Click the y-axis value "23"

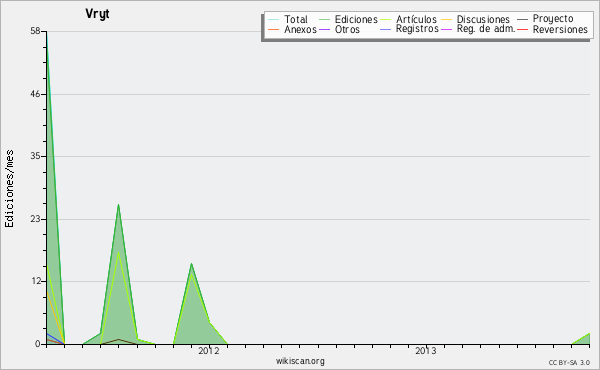(35, 219)
